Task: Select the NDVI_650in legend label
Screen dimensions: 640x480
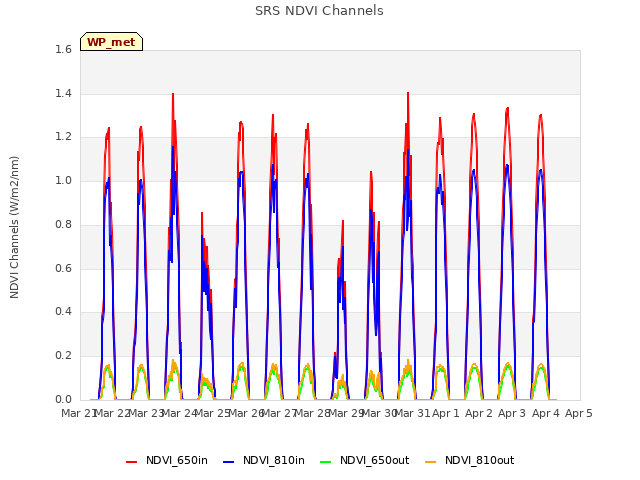Action: click(x=177, y=460)
